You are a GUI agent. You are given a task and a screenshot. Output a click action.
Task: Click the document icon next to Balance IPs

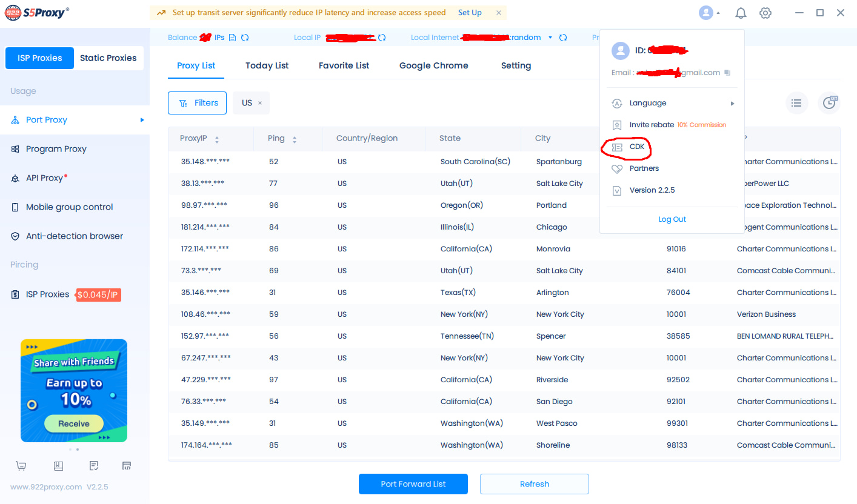(x=232, y=38)
